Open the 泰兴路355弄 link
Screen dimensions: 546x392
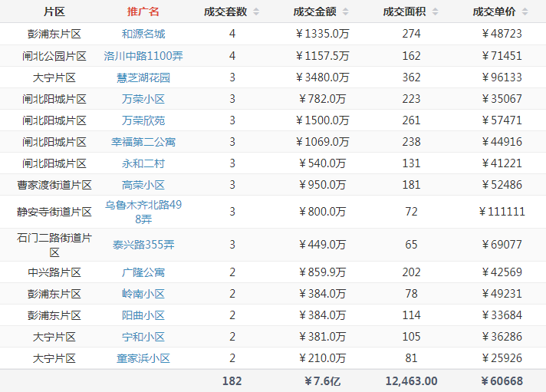click(x=143, y=245)
